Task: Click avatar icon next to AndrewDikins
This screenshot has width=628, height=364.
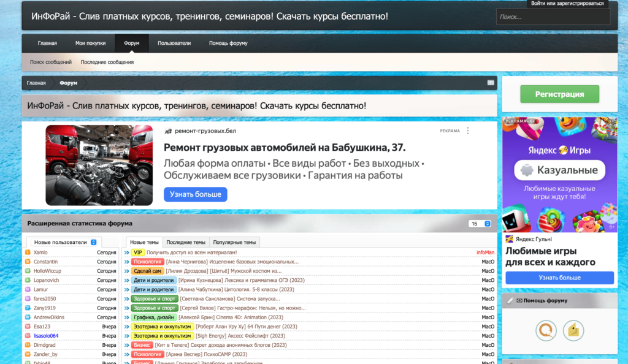Action: coord(28,317)
